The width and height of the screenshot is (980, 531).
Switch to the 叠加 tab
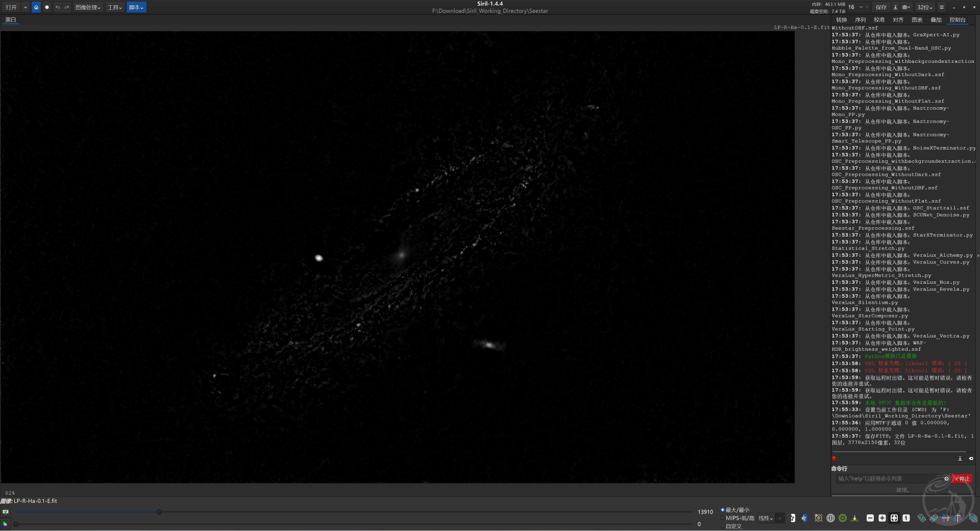click(936, 20)
